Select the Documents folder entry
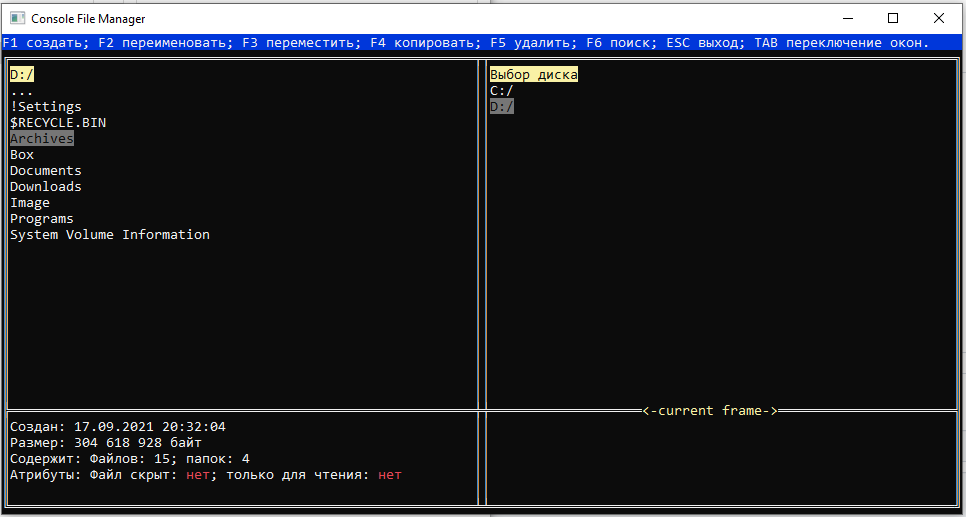Screen dimensions: 966x517 coord(46,171)
